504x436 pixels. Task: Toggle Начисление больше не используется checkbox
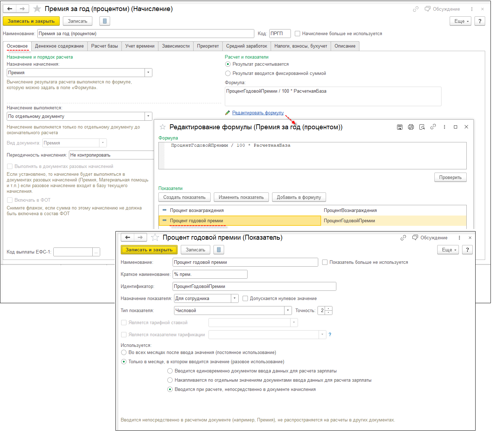[x=298, y=33]
